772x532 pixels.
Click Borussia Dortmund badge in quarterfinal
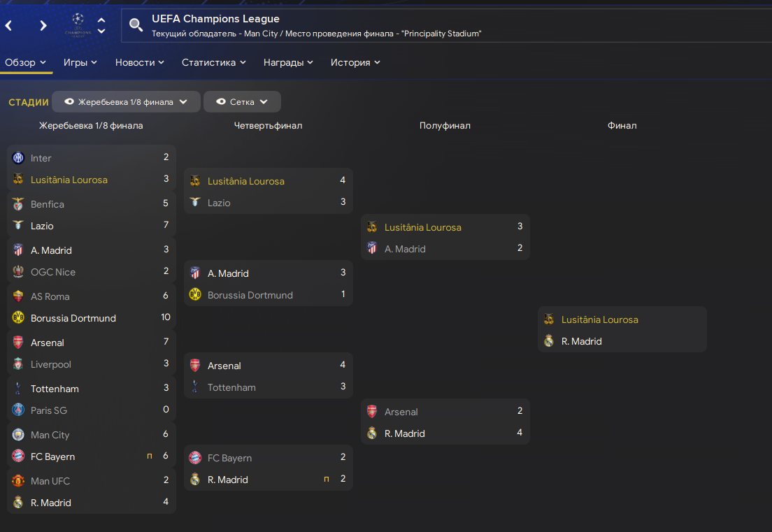(195, 295)
